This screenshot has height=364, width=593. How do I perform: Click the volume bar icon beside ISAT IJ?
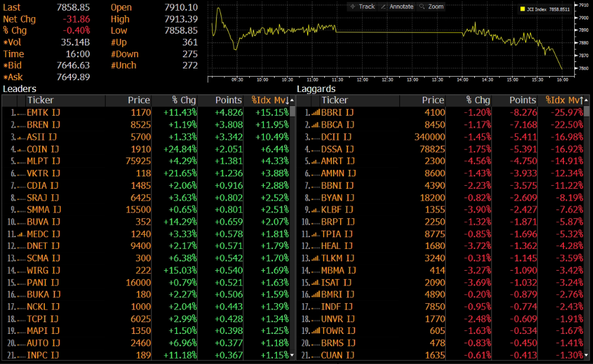(x=315, y=283)
